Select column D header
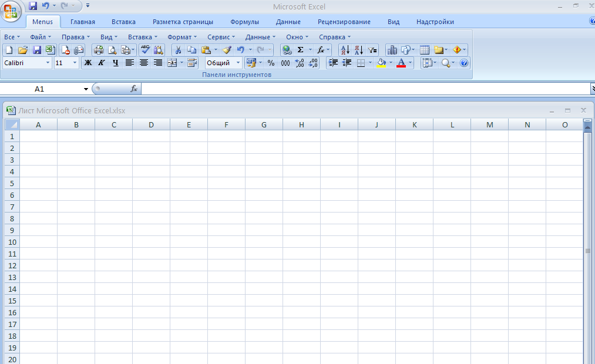Image resolution: width=595 pixels, height=364 pixels. (151, 124)
